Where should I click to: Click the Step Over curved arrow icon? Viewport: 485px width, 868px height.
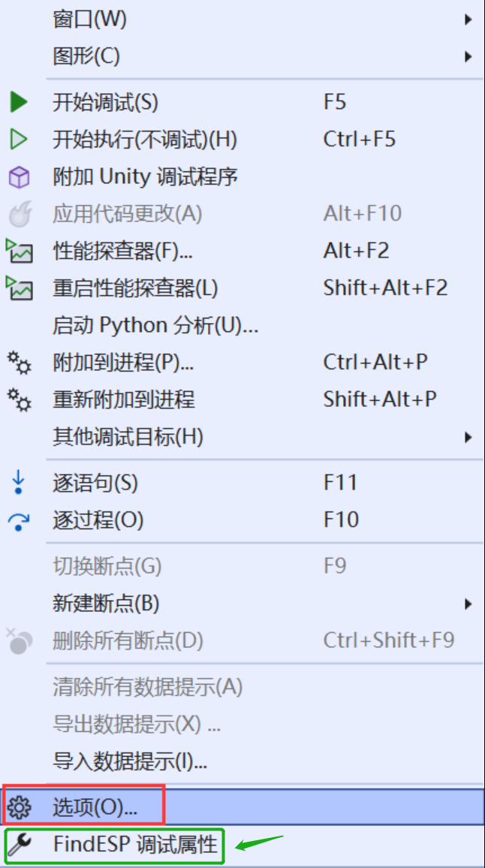point(19,521)
